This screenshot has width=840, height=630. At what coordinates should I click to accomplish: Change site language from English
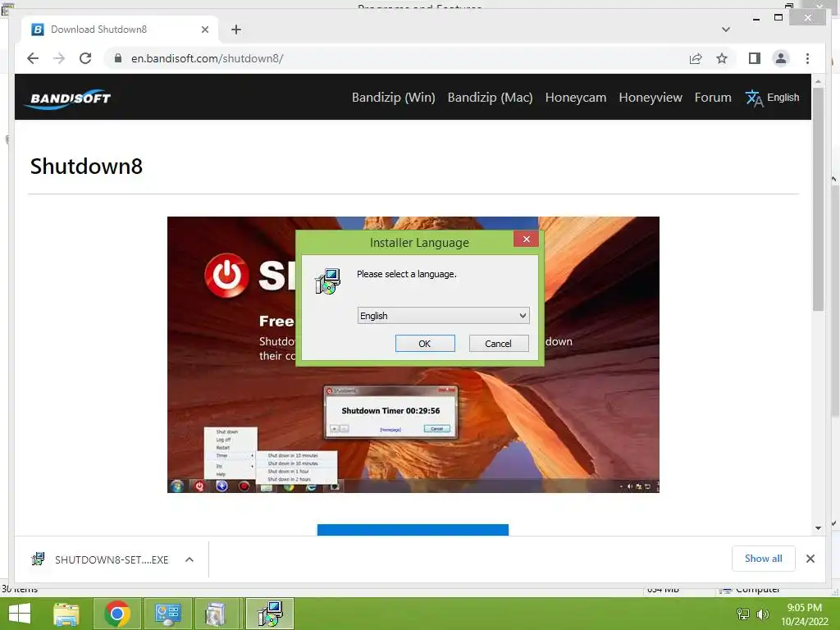[x=783, y=98]
